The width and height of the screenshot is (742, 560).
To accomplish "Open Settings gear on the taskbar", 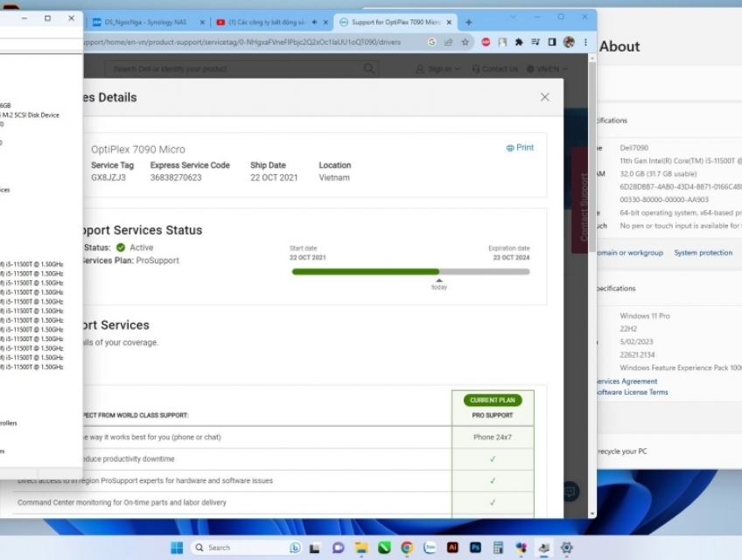I will [566, 548].
